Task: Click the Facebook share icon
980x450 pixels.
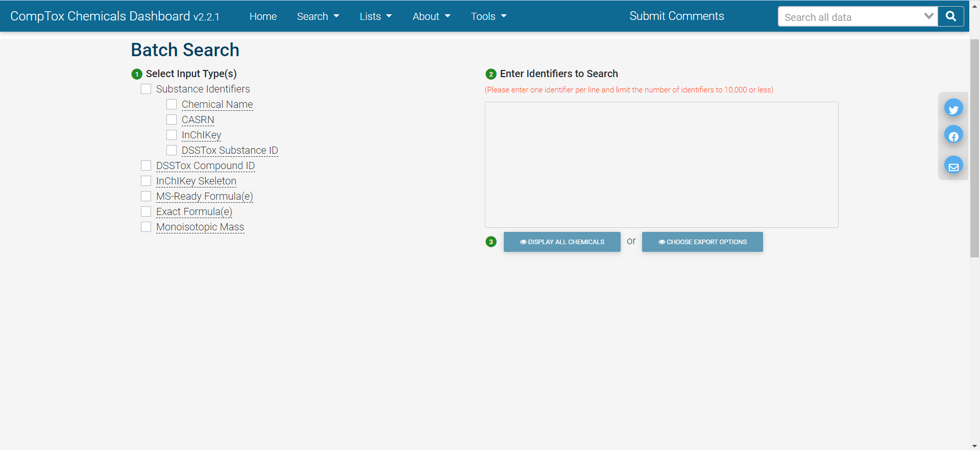Action: coord(953,135)
